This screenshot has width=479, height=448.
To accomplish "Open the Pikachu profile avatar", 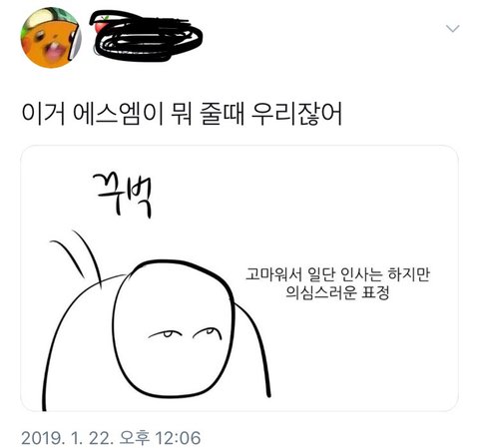I will tap(51, 37).
